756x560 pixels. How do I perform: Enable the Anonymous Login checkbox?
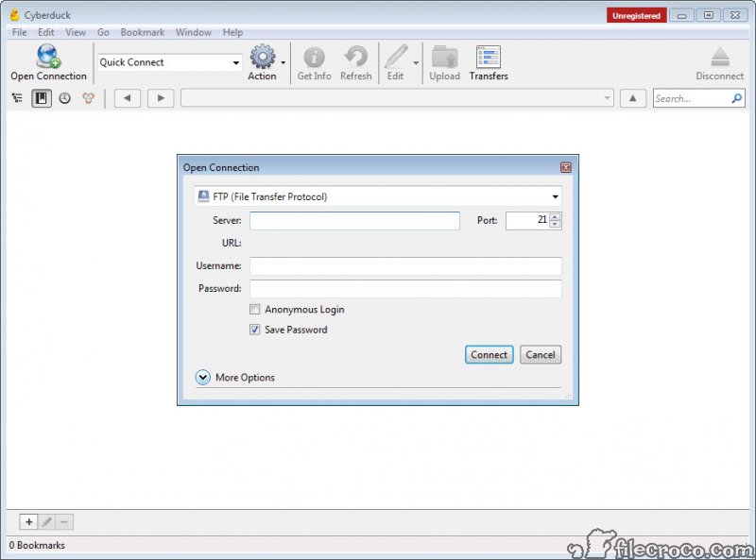[x=254, y=310]
